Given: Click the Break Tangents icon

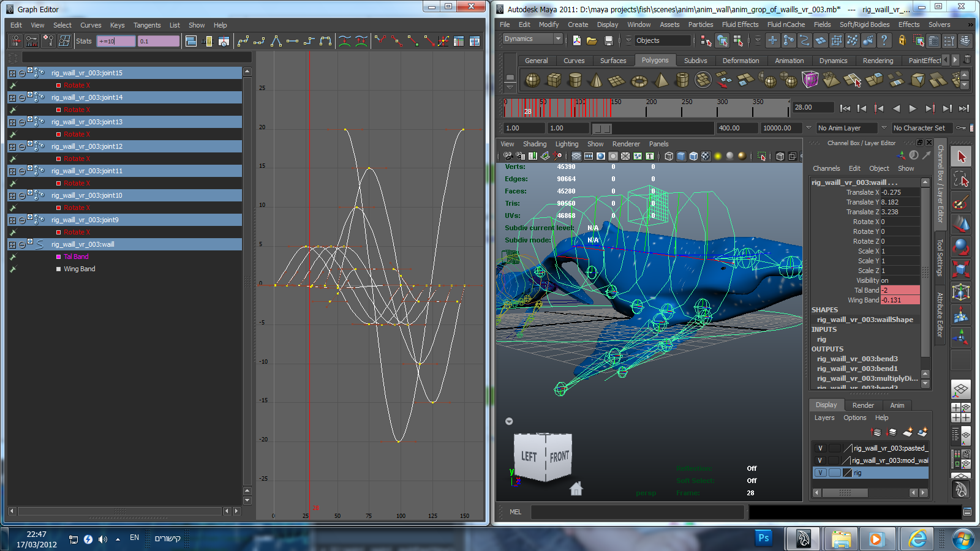Looking at the screenshot, I should tap(380, 41).
